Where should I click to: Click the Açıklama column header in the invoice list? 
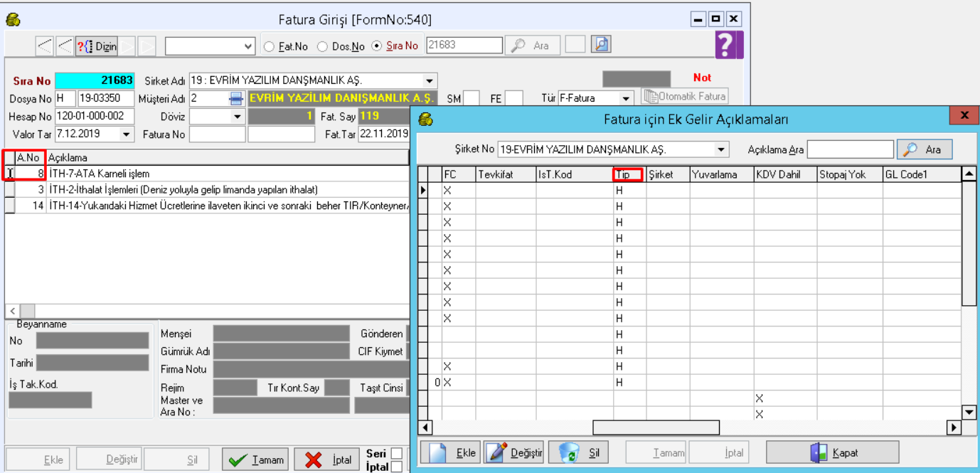point(228,157)
